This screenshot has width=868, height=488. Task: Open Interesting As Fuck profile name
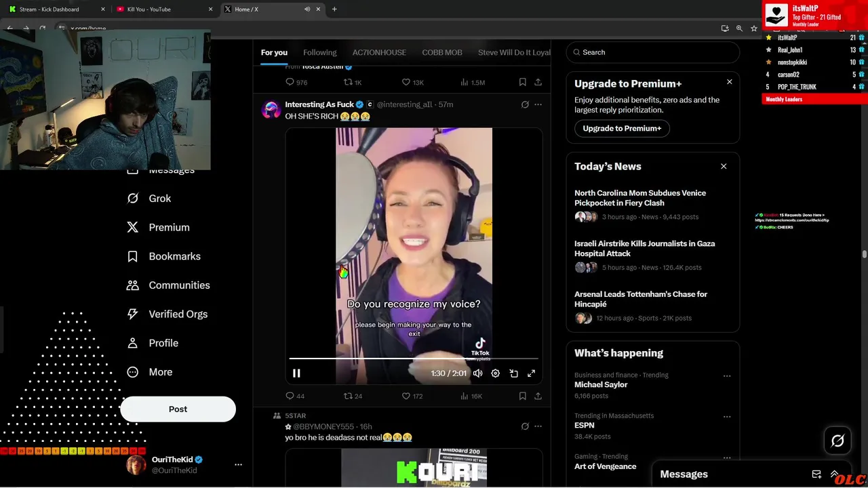click(x=319, y=104)
